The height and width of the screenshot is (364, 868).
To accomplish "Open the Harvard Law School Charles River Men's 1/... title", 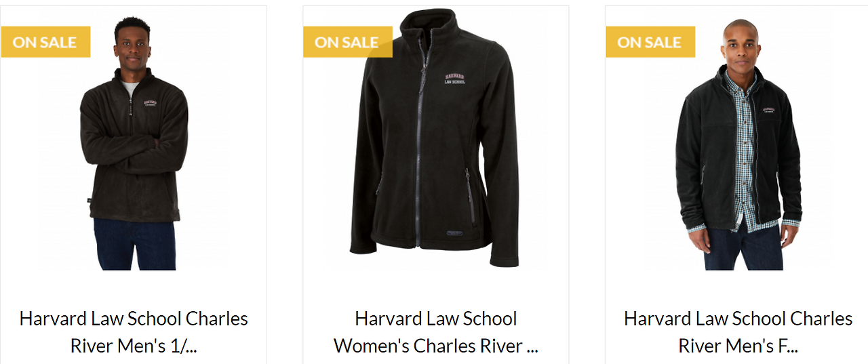I will click(134, 332).
